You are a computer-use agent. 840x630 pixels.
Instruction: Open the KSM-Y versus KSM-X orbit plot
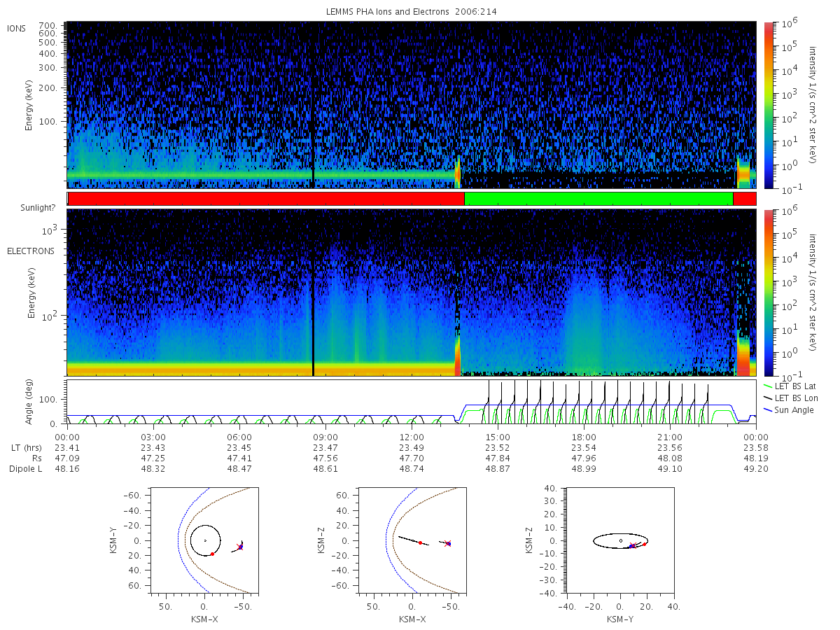[203, 540]
